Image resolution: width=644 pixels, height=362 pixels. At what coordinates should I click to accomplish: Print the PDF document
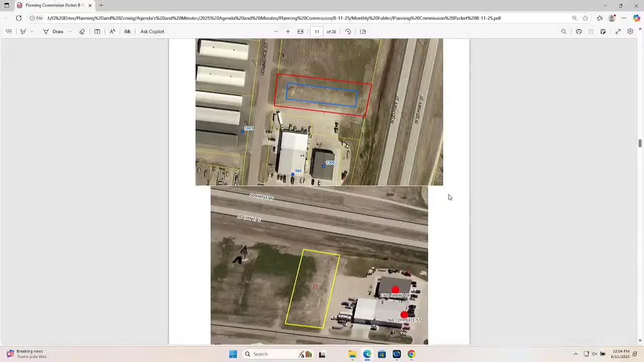pos(579,31)
